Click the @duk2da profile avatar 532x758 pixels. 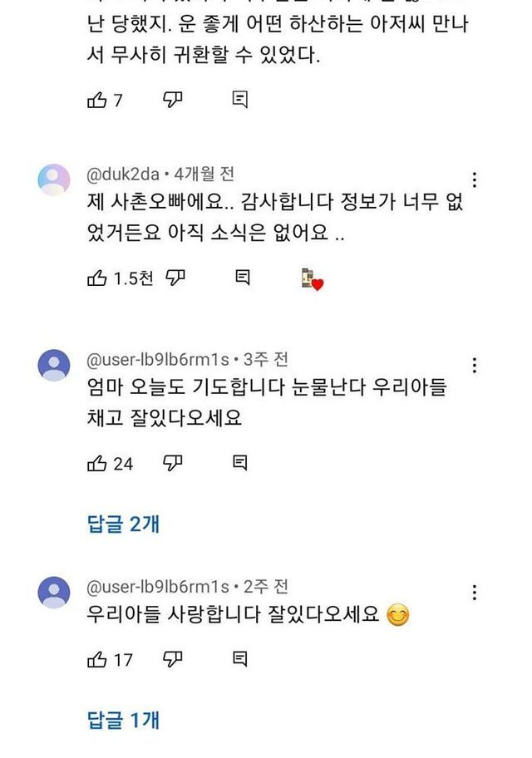[55, 180]
